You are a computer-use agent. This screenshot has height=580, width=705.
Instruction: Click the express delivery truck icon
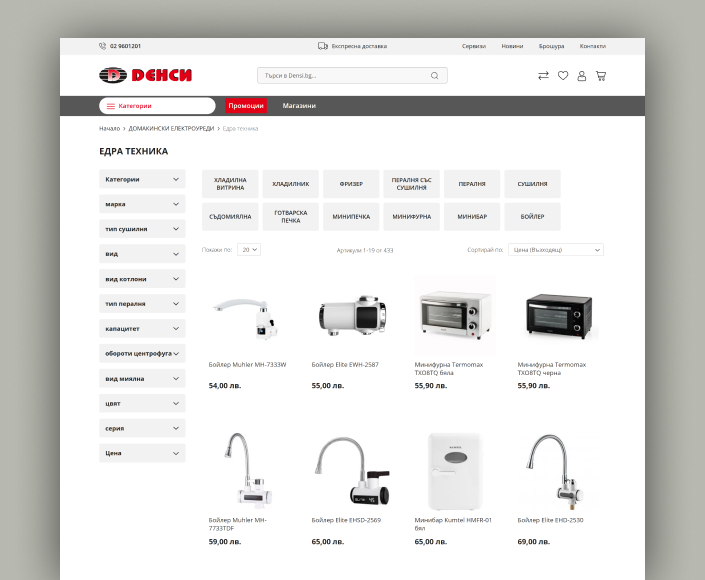pyautogui.click(x=323, y=46)
